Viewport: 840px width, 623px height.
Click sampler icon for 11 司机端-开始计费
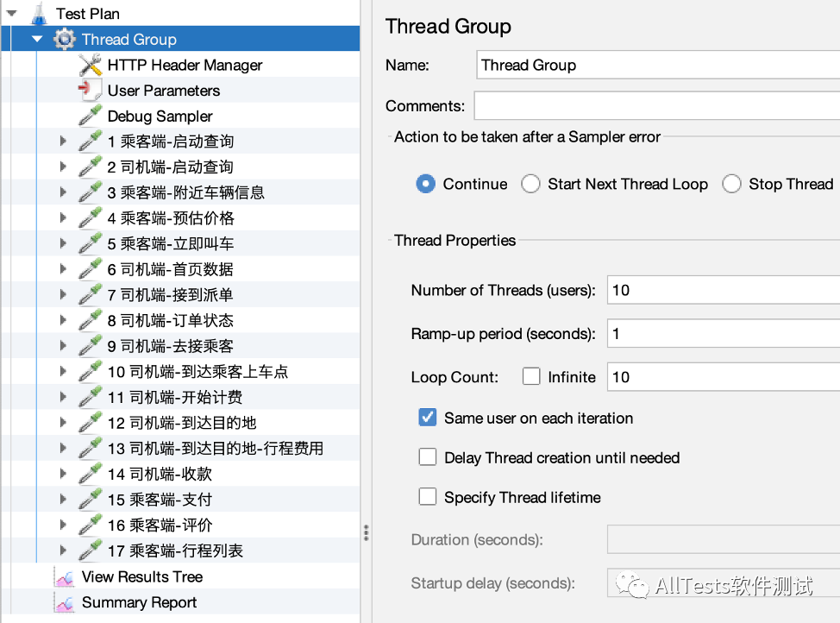[x=90, y=397]
